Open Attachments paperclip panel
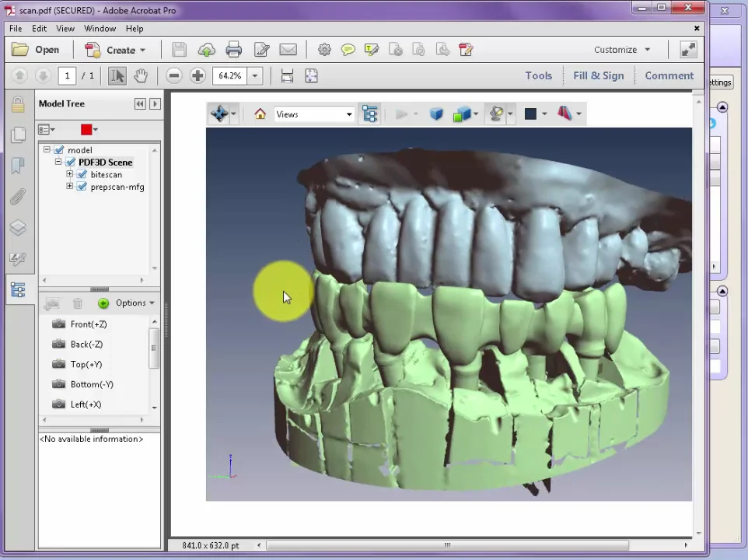 (18, 197)
